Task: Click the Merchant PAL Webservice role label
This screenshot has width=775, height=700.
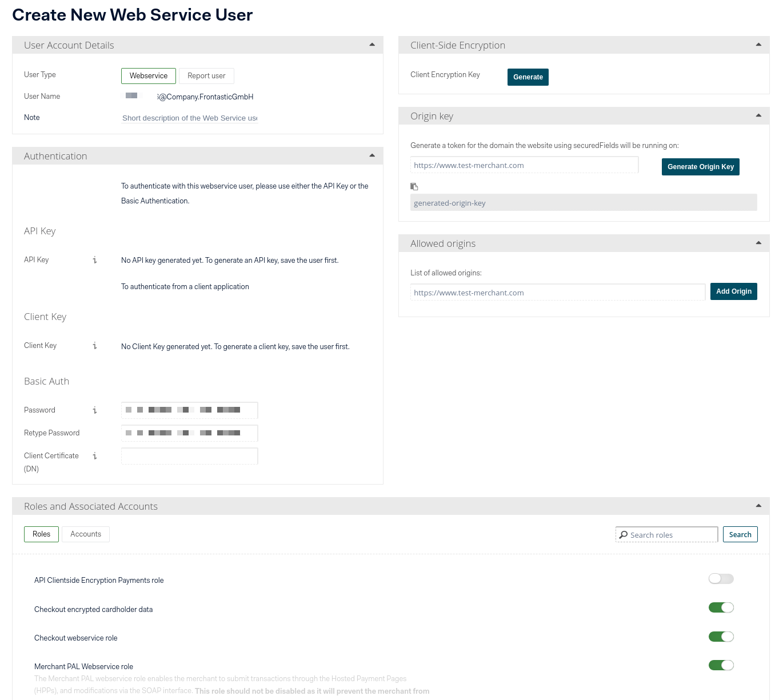Action: [x=83, y=666]
